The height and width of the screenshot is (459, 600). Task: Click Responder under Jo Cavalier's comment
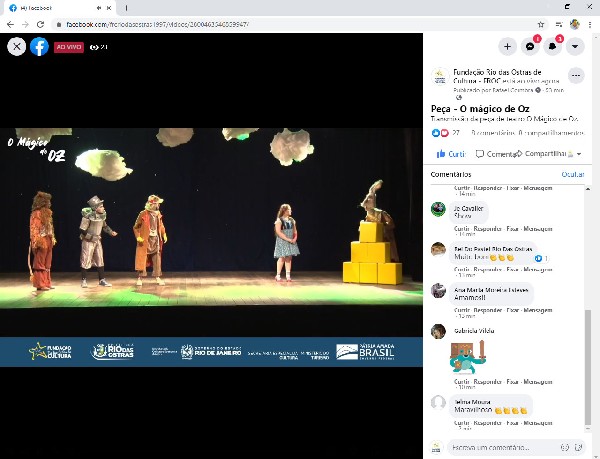[x=488, y=229]
